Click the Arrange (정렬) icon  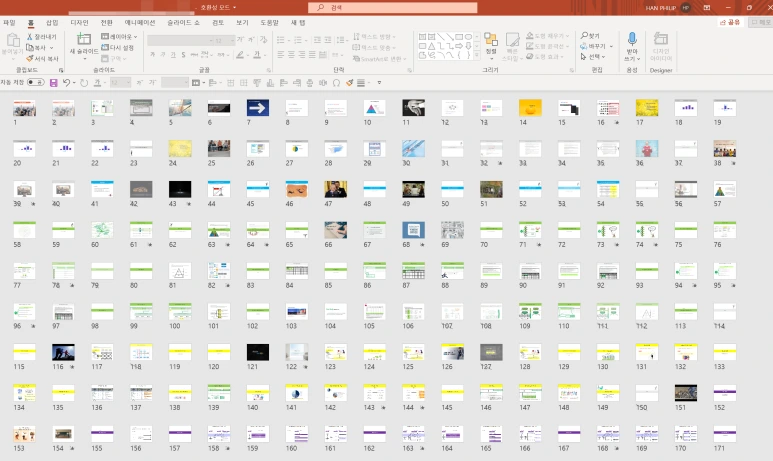click(491, 40)
